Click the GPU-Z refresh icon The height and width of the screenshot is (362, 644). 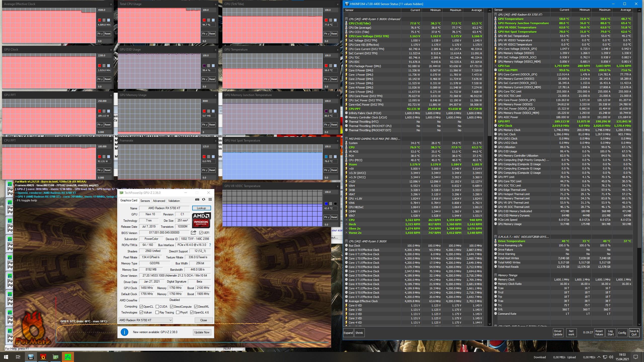coord(204,199)
